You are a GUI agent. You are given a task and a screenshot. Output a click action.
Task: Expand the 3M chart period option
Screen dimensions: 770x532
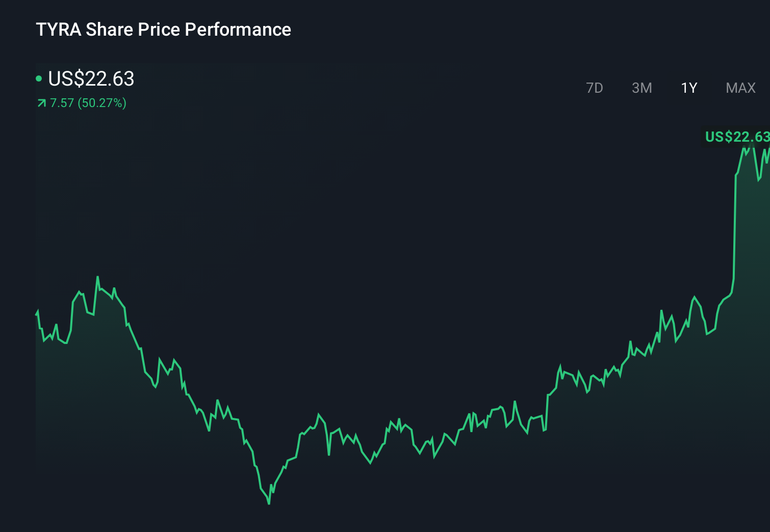pos(641,88)
